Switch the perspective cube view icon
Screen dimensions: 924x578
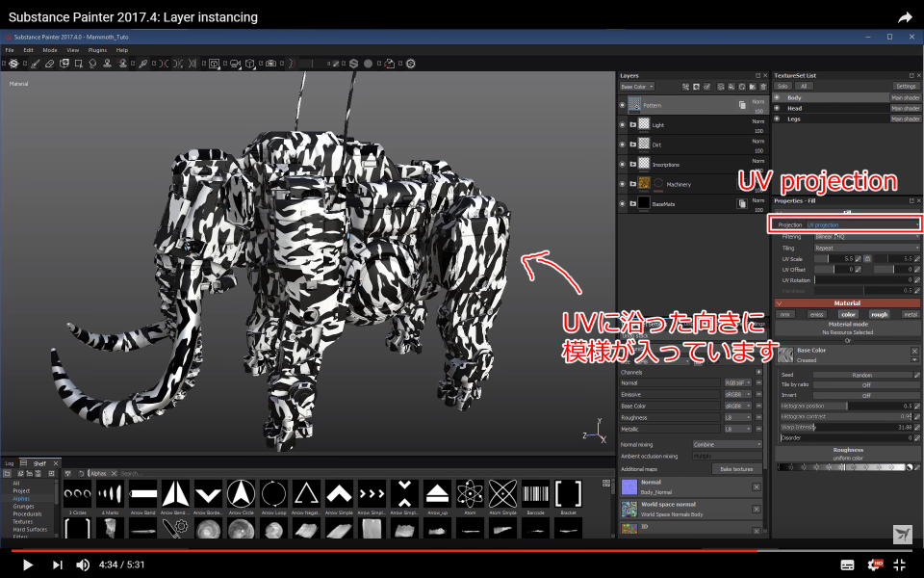(x=250, y=64)
